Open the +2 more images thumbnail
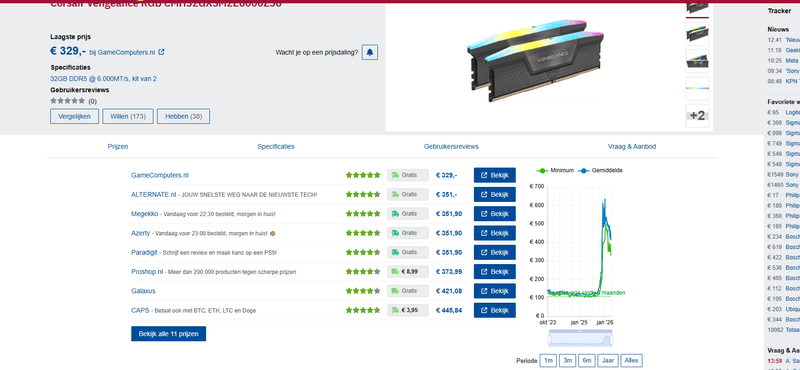 coord(697,116)
